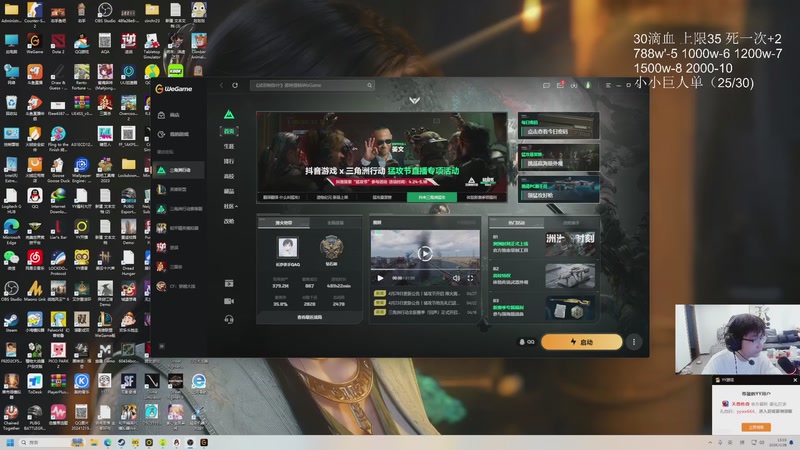The width and height of the screenshot is (800, 450).
Task: Click the view recent matches button
Action: [x=309, y=317]
